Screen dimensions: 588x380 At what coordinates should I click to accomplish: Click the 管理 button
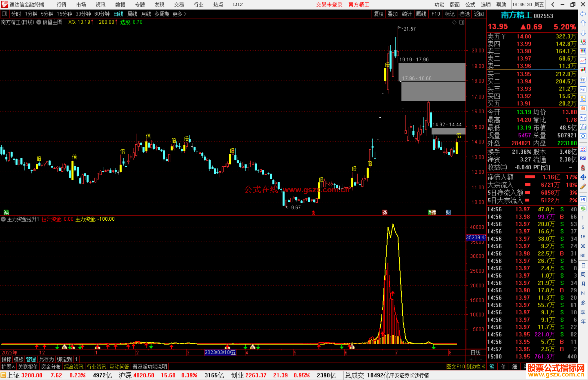31,359
